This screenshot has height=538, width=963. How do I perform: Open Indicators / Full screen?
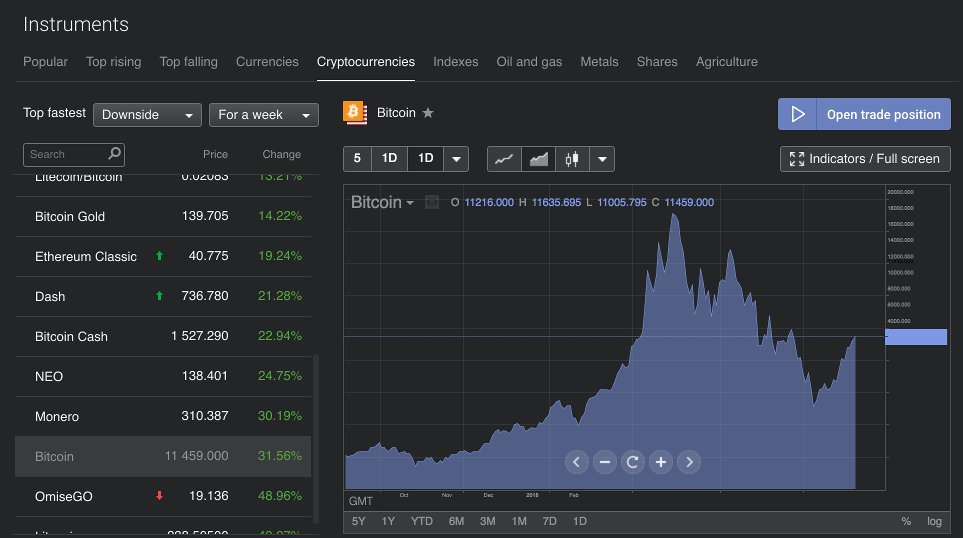pyautogui.click(x=865, y=159)
